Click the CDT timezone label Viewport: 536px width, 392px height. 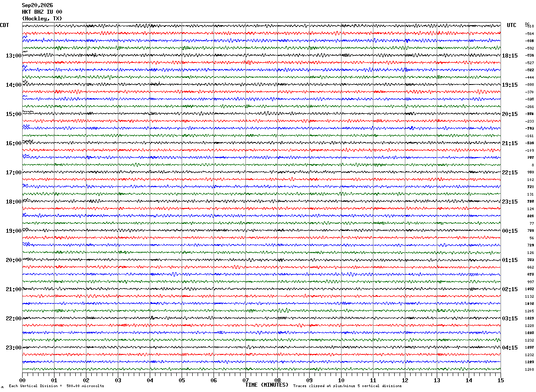point(4,25)
